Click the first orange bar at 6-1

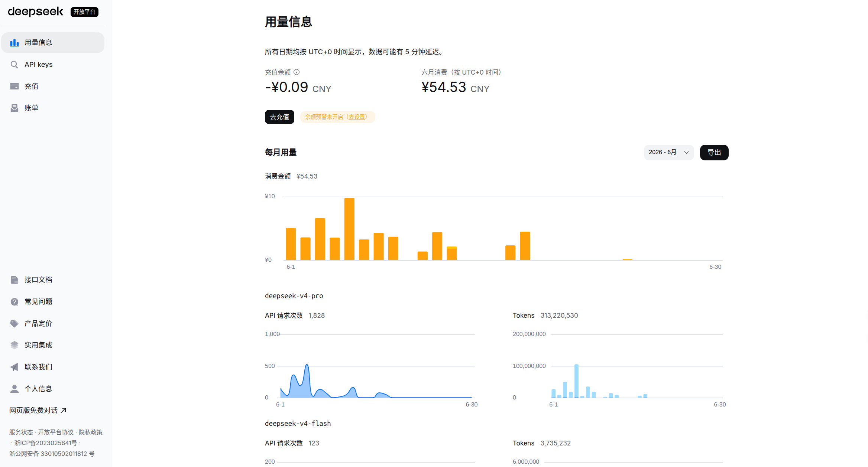click(x=291, y=244)
